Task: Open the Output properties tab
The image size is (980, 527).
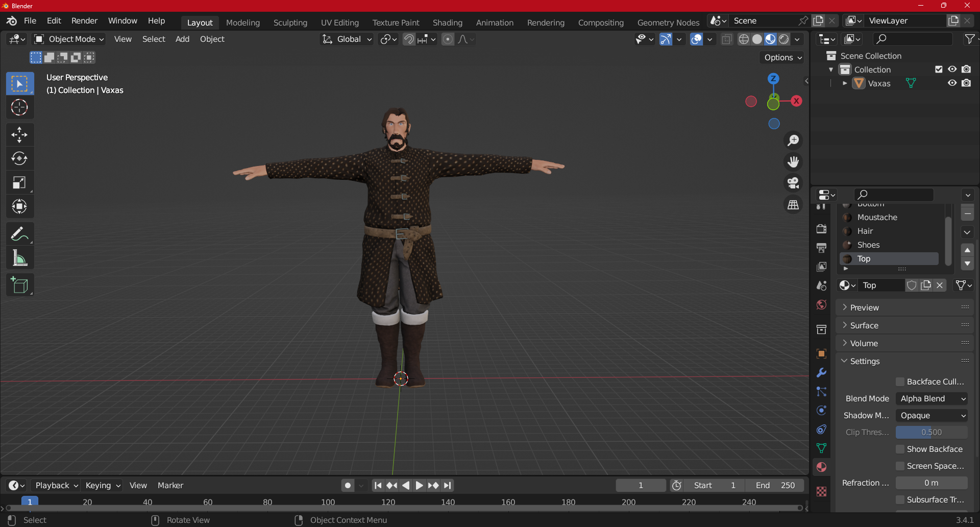Action: pyautogui.click(x=821, y=248)
